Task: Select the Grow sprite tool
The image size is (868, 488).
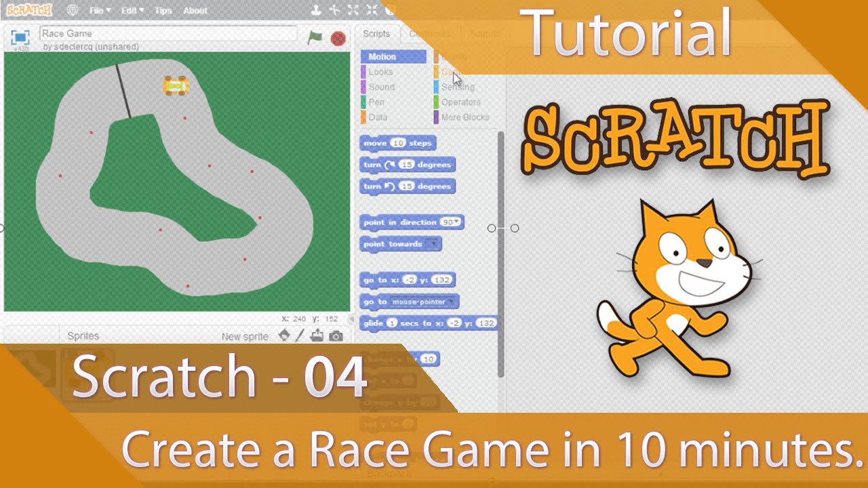Action: (x=353, y=10)
